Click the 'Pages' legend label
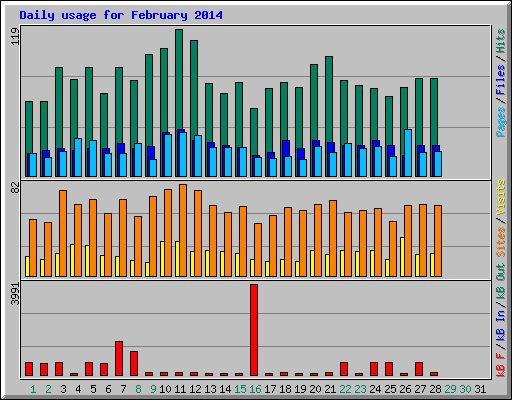This screenshot has width=512, height=400. pyautogui.click(x=500, y=122)
